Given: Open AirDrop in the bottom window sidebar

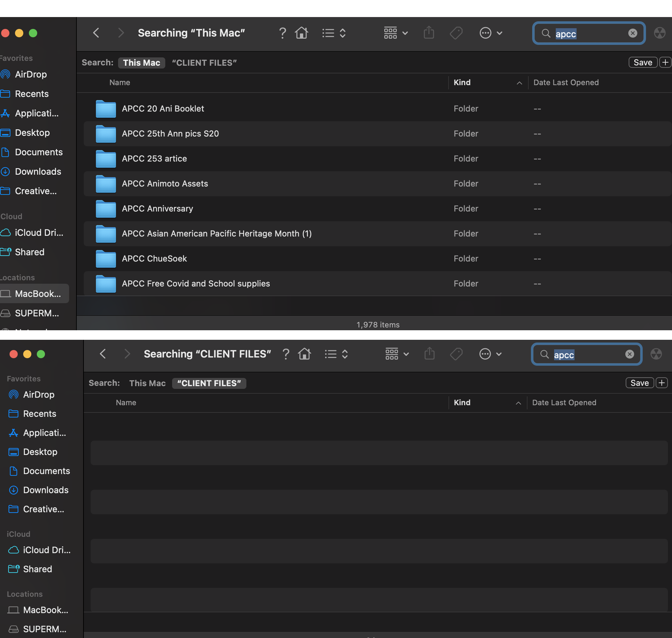Looking at the screenshot, I should [x=39, y=394].
